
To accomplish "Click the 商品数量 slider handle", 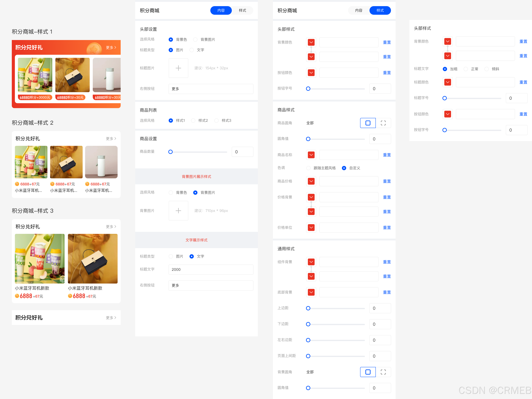I will pos(170,152).
